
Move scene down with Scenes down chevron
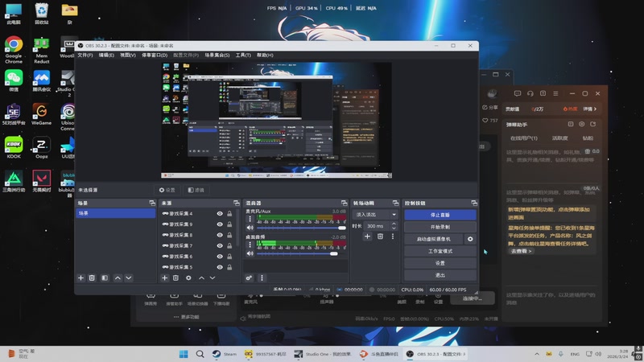(129, 278)
